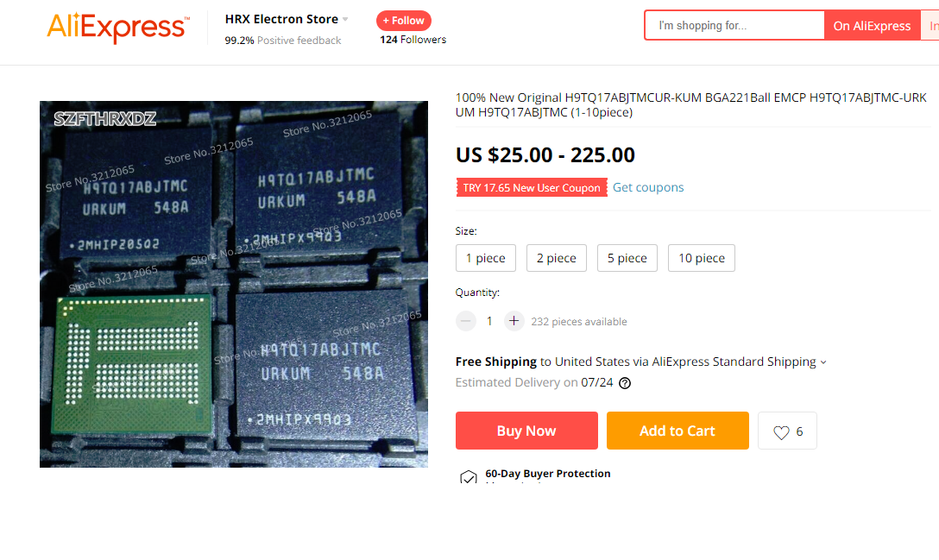Open the product chip image
Image resolution: width=939 pixels, height=560 pixels.
[234, 284]
